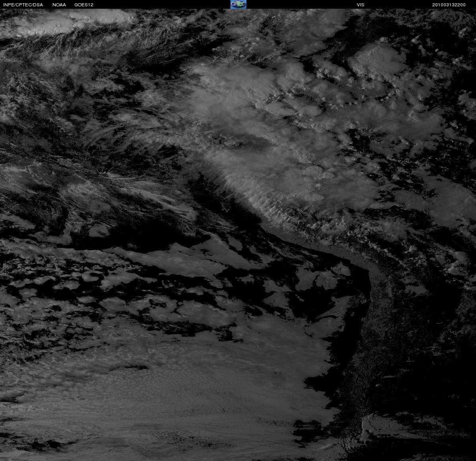Click the INPE/CPTEC/DSA header label
This screenshot has width=476, height=461.
[x=23, y=5]
